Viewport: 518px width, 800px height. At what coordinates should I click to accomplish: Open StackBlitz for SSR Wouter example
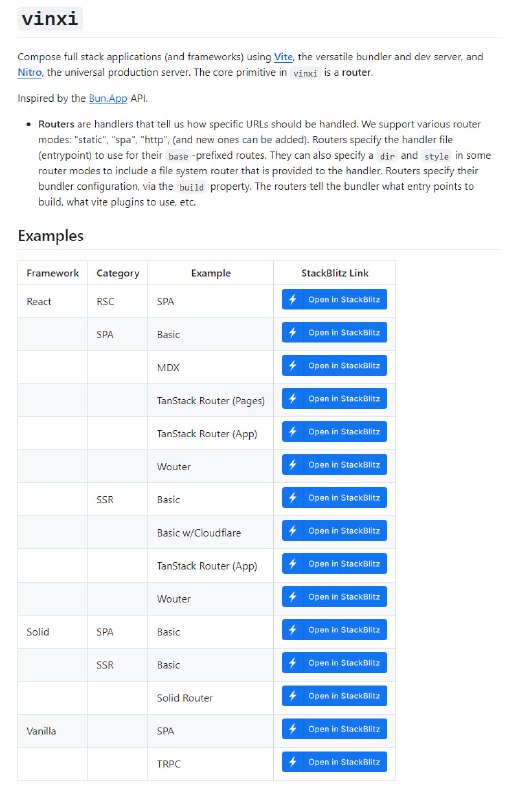[x=334, y=597]
